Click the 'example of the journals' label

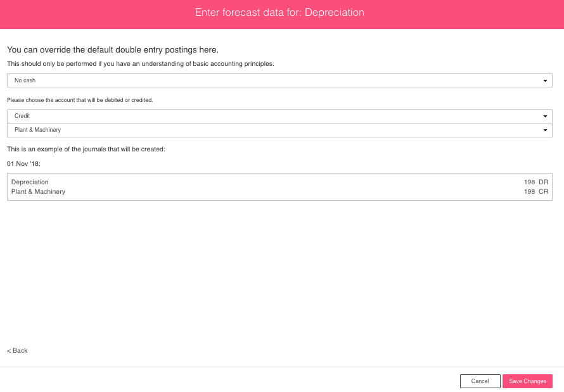coord(86,149)
